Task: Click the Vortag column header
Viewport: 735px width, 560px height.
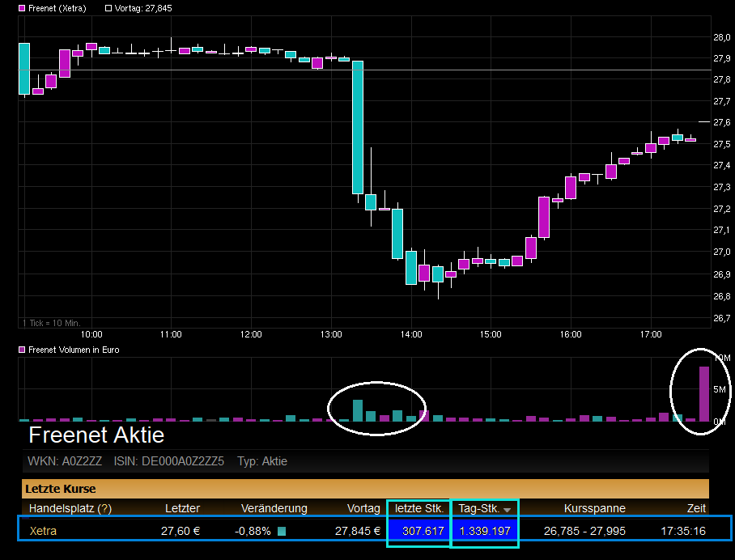Action: click(x=363, y=508)
